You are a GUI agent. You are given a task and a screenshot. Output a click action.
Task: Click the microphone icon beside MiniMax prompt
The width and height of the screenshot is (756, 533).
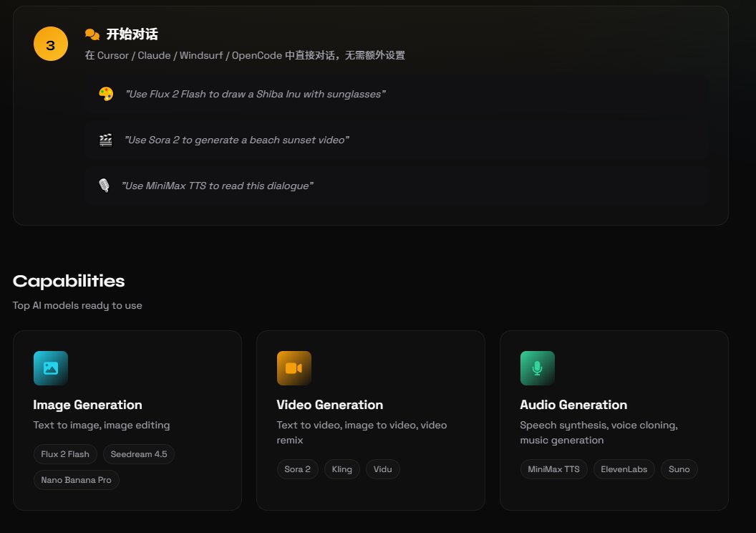coord(105,186)
